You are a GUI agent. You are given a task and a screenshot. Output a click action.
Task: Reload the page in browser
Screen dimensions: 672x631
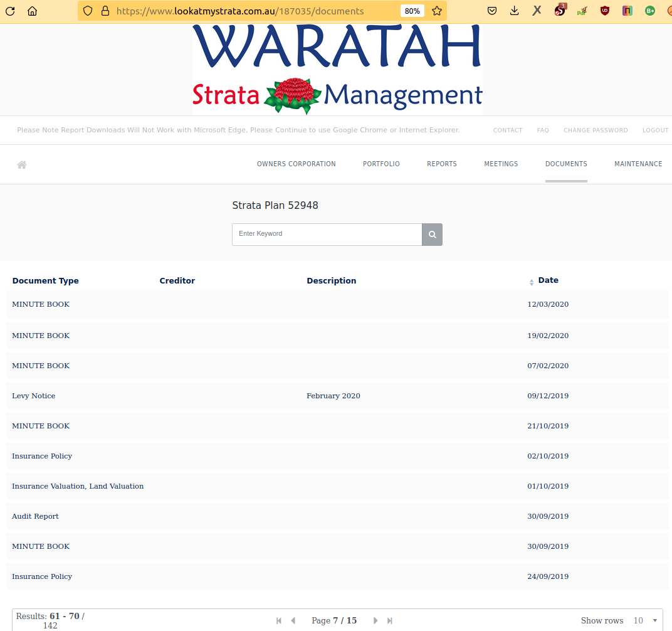pyautogui.click(x=10, y=11)
